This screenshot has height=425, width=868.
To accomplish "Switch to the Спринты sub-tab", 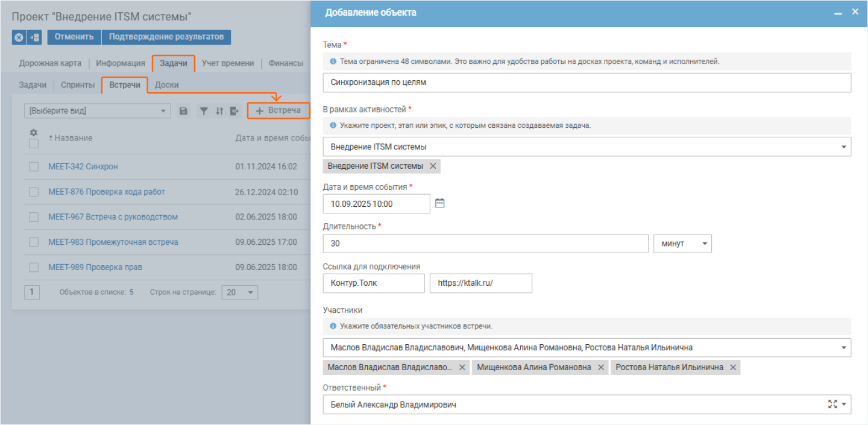I will 78,85.
